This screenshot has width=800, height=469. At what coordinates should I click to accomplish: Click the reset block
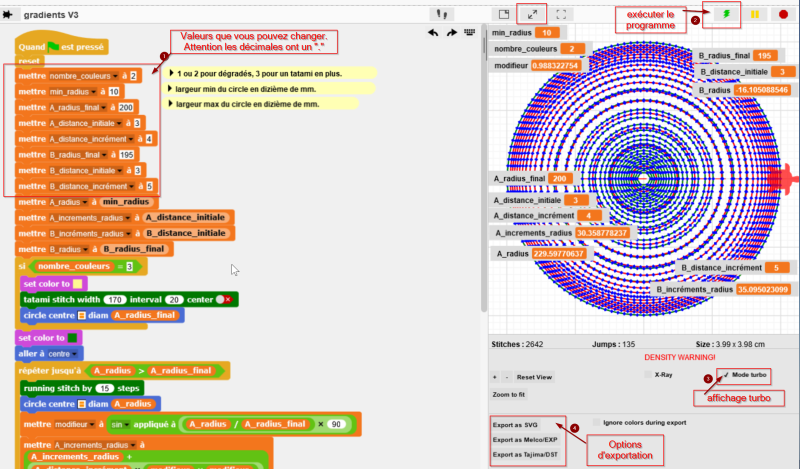pos(29,61)
